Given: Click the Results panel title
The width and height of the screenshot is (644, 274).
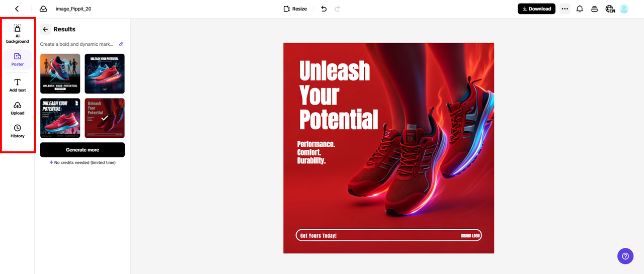Looking at the screenshot, I should [64, 29].
